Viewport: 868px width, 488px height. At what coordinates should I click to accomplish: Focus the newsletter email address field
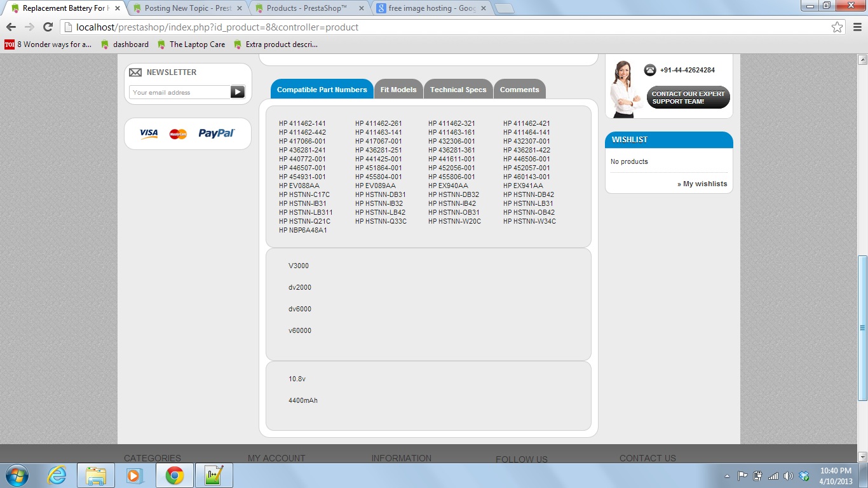pos(180,92)
